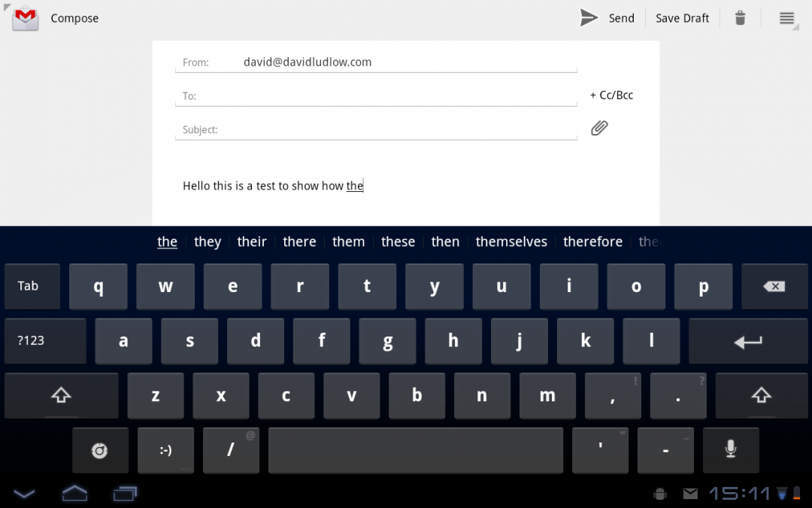812x508 pixels.
Task: Add Cc/Bcc recipients
Action: pos(611,95)
